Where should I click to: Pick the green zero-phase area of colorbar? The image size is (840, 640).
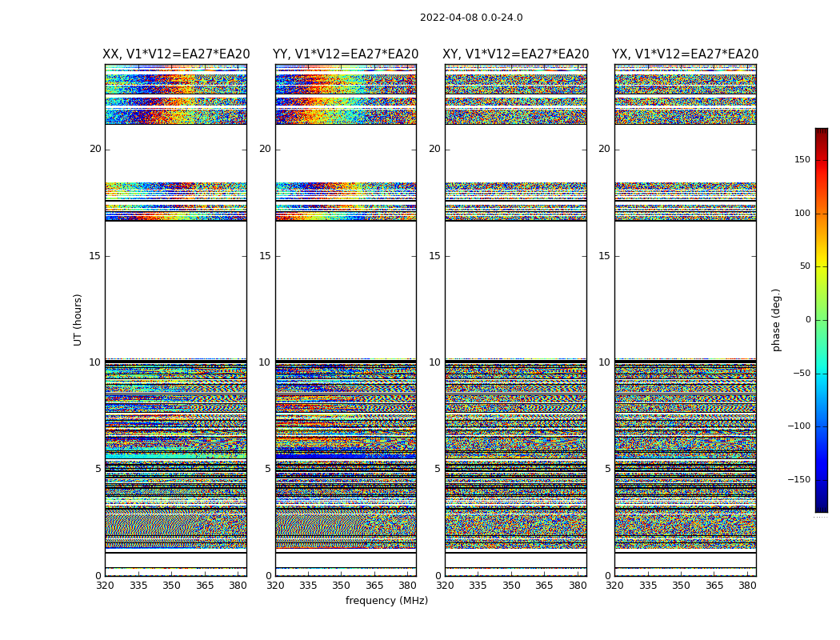point(822,320)
